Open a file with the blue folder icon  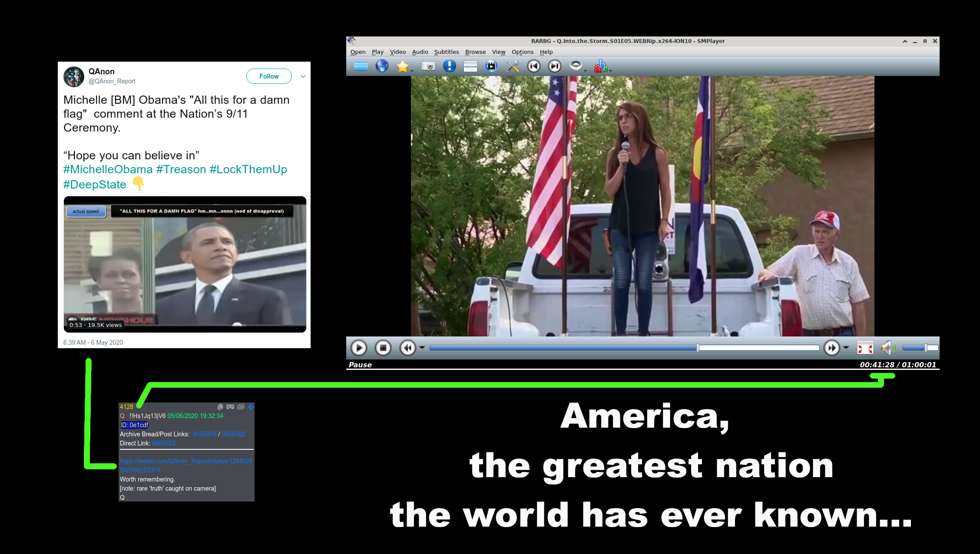coord(361,66)
